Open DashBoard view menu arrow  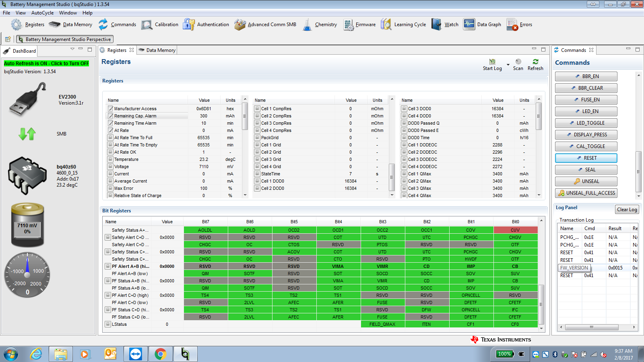(x=72, y=49)
